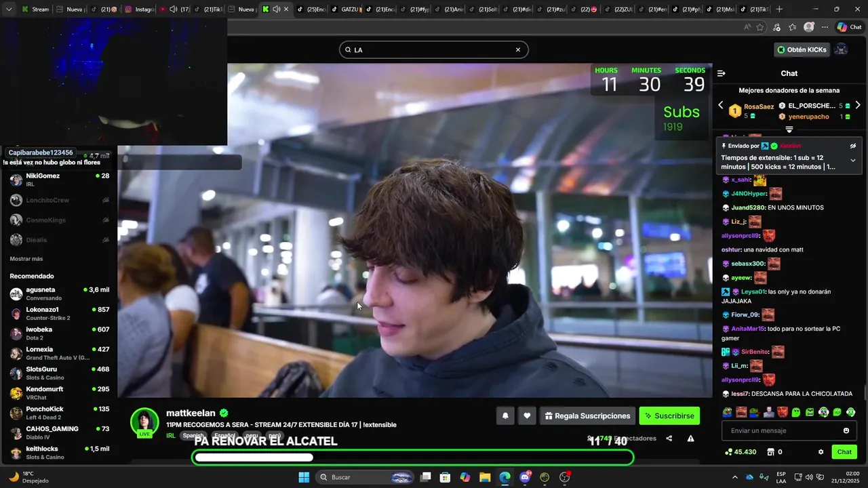Open agusneta recommended channel
868x488 pixels.
59,293
